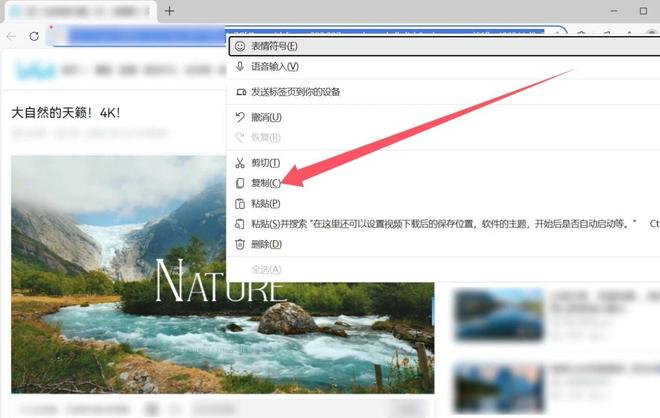Click the undo arrow icon
Image resolution: width=660 pixels, height=418 pixels.
point(240,117)
